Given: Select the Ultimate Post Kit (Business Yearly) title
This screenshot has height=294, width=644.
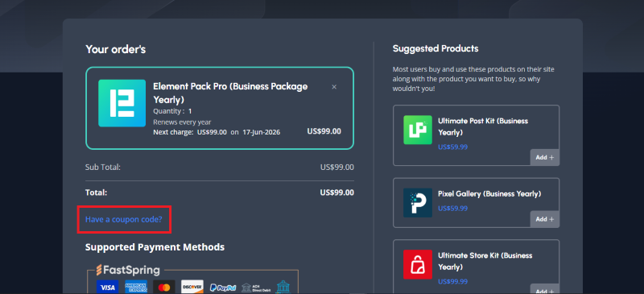Looking at the screenshot, I should coord(483,126).
